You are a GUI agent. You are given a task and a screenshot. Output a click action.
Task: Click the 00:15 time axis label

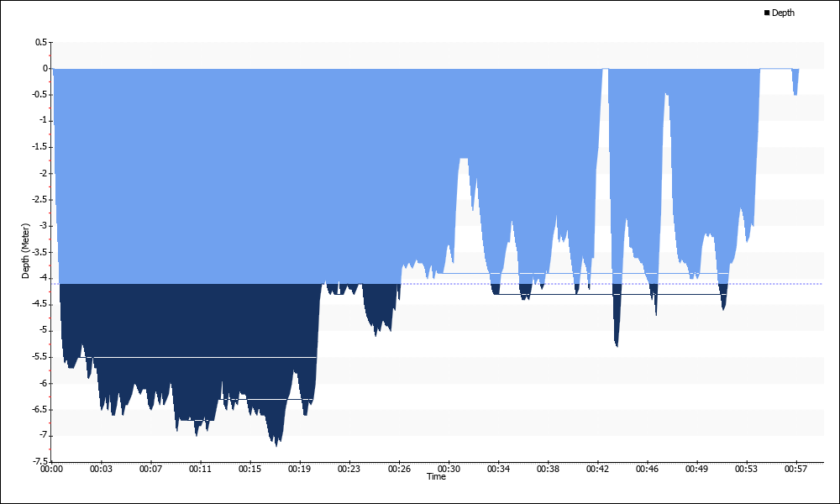250,470
